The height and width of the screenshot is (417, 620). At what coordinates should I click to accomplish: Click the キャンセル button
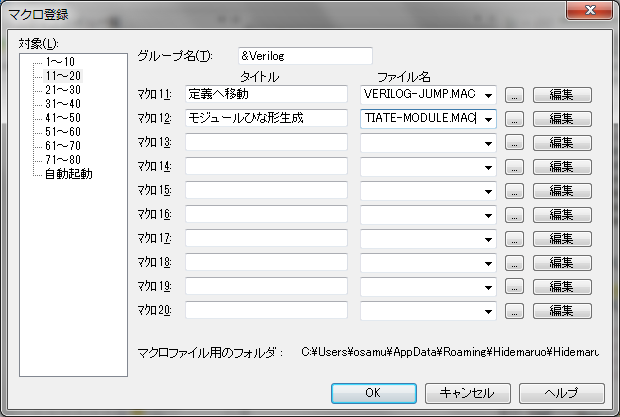pyautogui.click(x=468, y=392)
